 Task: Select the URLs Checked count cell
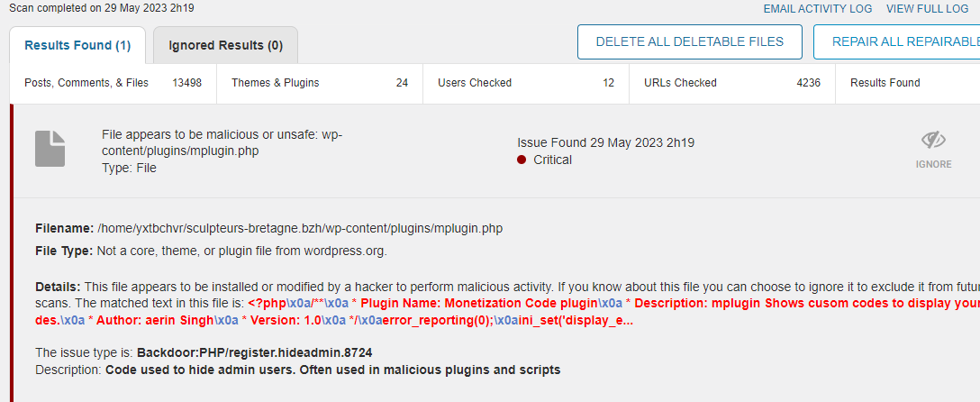(x=731, y=83)
